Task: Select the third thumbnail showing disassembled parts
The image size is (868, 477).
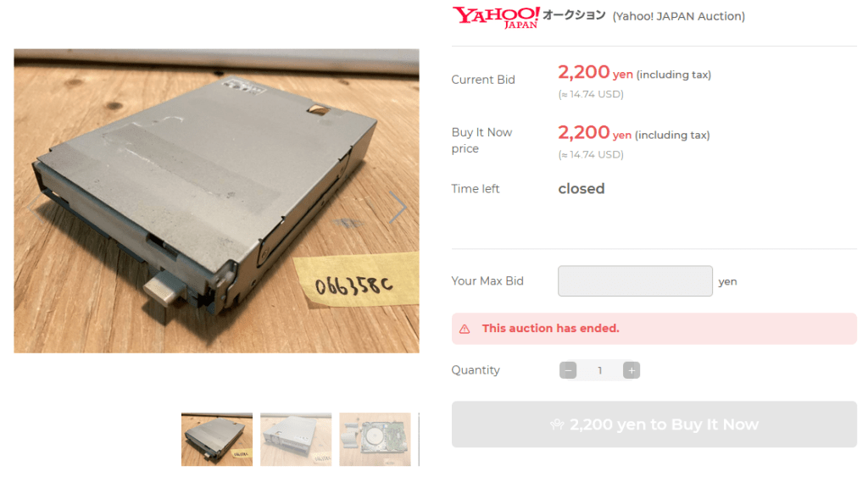Action: tap(376, 440)
